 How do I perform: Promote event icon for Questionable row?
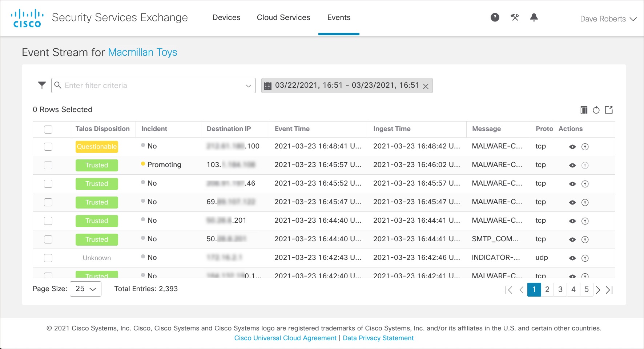click(x=585, y=147)
